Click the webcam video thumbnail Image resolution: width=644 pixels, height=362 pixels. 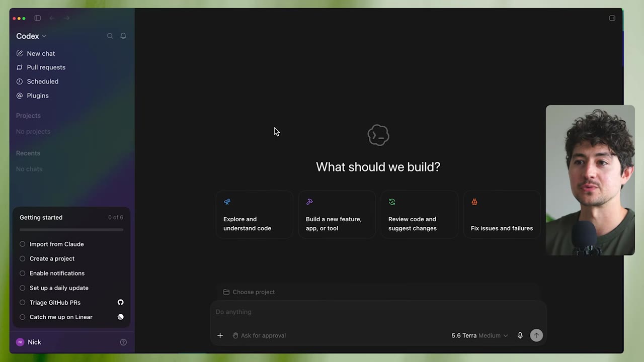coord(590,180)
